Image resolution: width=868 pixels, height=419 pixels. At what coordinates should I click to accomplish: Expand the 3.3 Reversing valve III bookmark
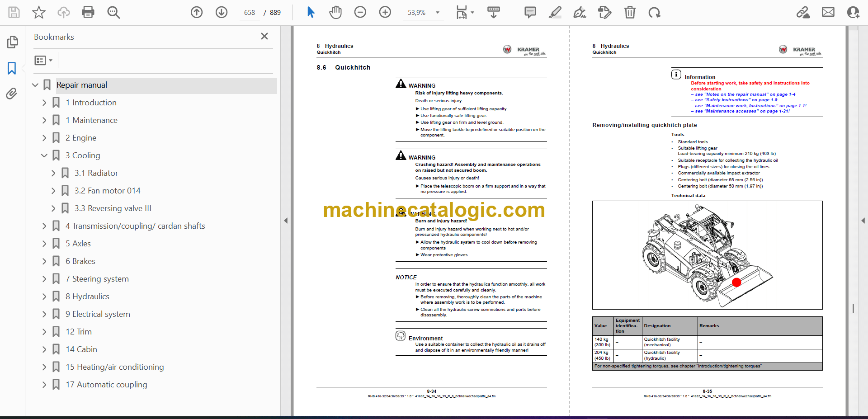[53, 208]
